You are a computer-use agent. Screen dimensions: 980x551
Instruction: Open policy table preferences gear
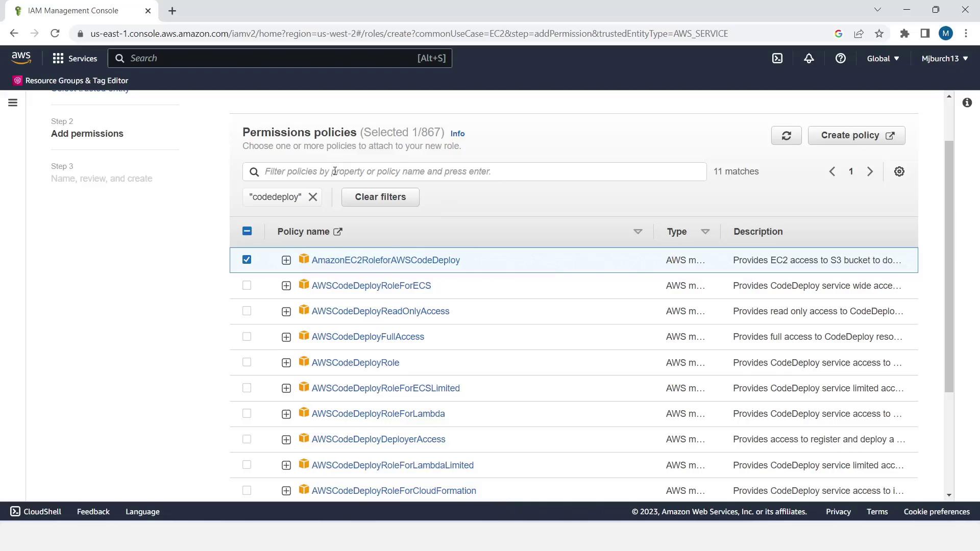pos(899,171)
